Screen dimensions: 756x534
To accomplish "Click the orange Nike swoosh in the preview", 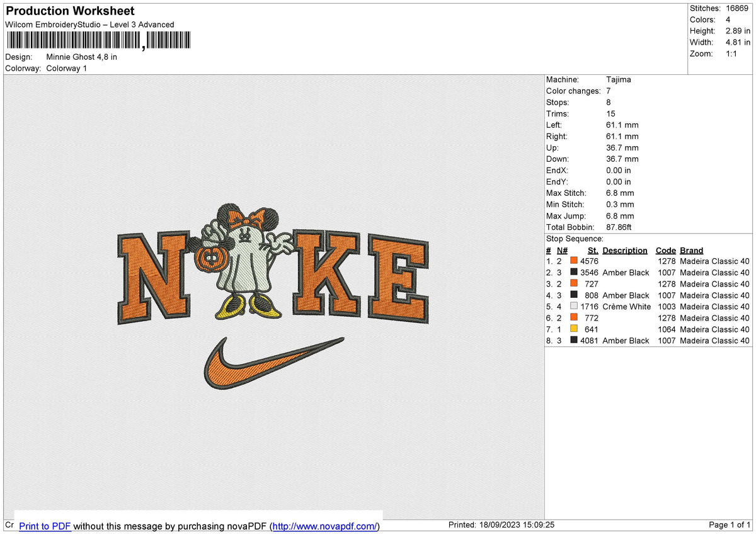I will click(x=273, y=363).
